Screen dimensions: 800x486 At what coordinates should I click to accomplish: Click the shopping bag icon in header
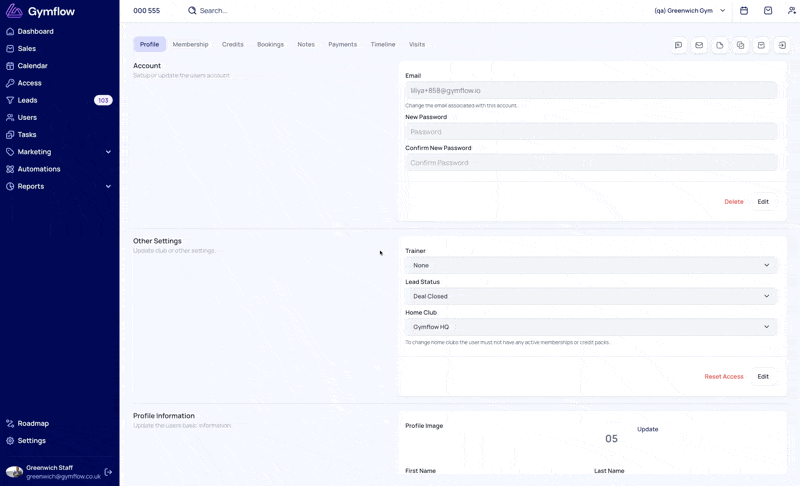click(x=768, y=11)
